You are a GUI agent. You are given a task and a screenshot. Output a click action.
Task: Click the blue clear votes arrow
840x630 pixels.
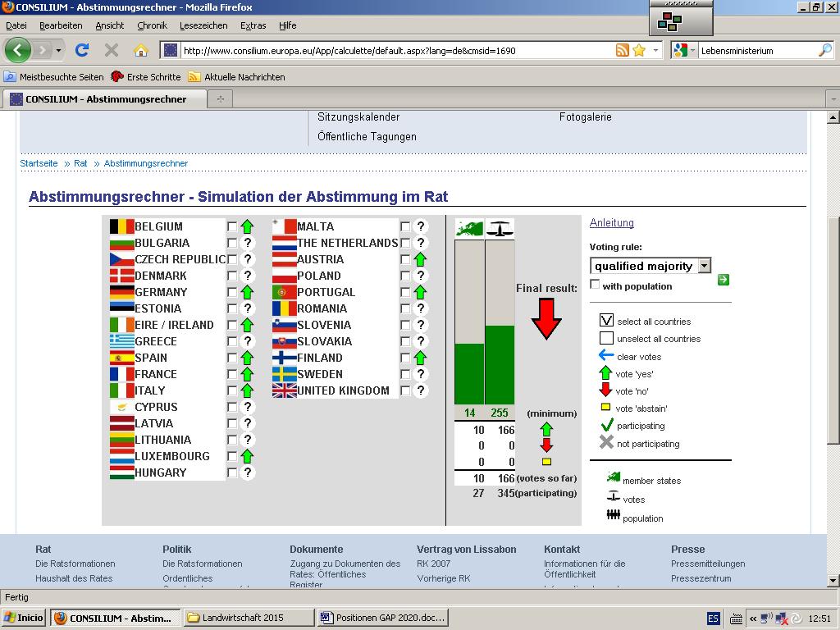point(606,356)
